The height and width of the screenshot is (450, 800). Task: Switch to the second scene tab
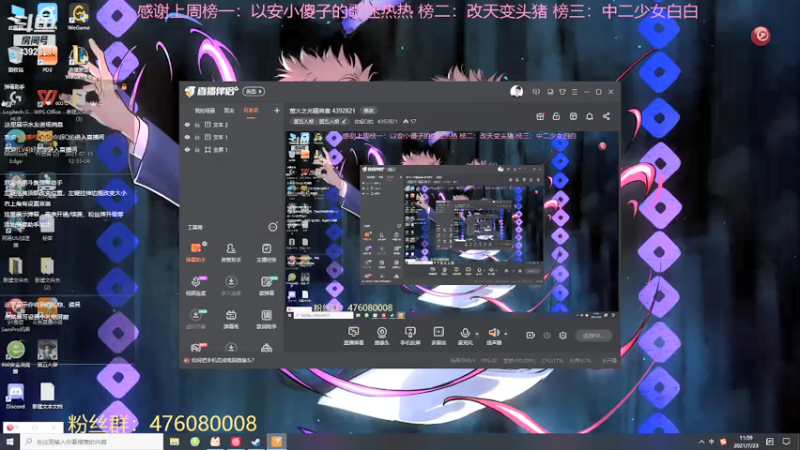(x=229, y=111)
